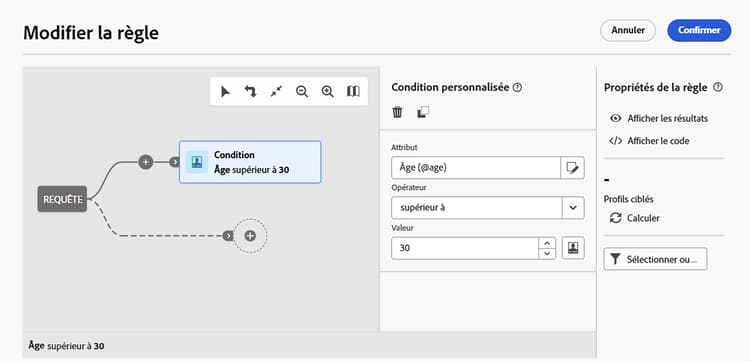Click the personalization icon beside Valeur

coord(573,248)
